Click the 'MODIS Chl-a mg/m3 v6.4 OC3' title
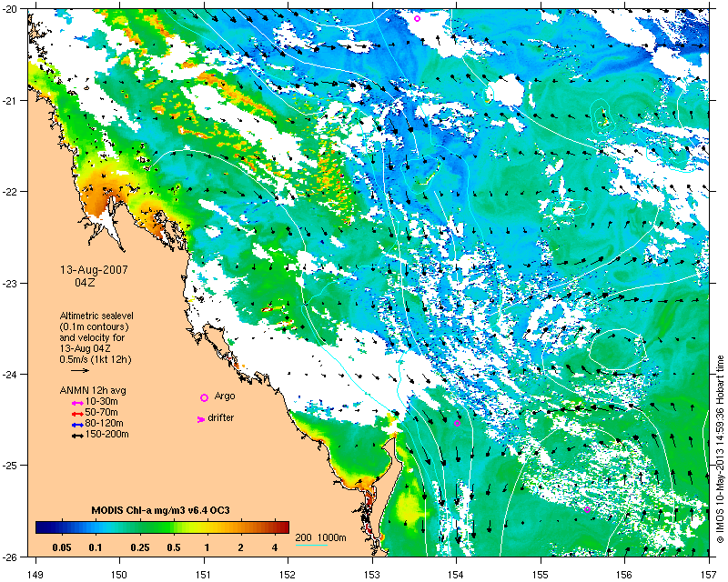Screen dimensions: 728x582 click(x=161, y=510)
